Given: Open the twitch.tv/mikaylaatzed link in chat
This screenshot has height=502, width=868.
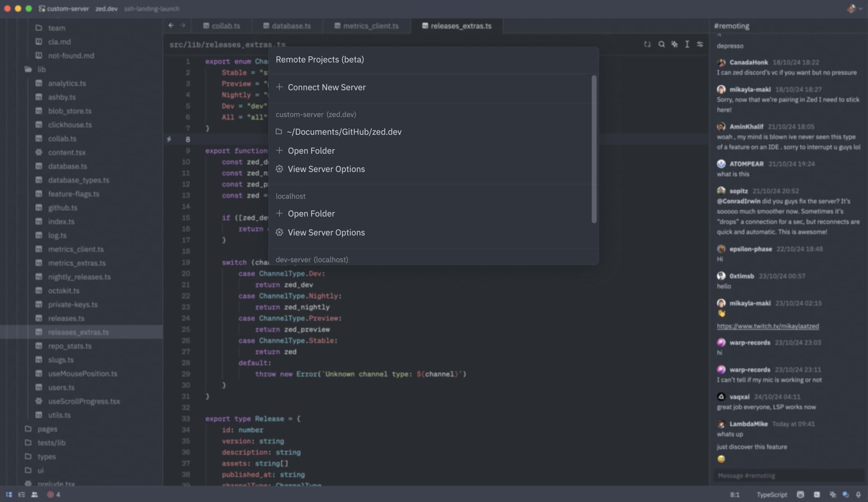Looking at the screenshot, I should (768, 326).
